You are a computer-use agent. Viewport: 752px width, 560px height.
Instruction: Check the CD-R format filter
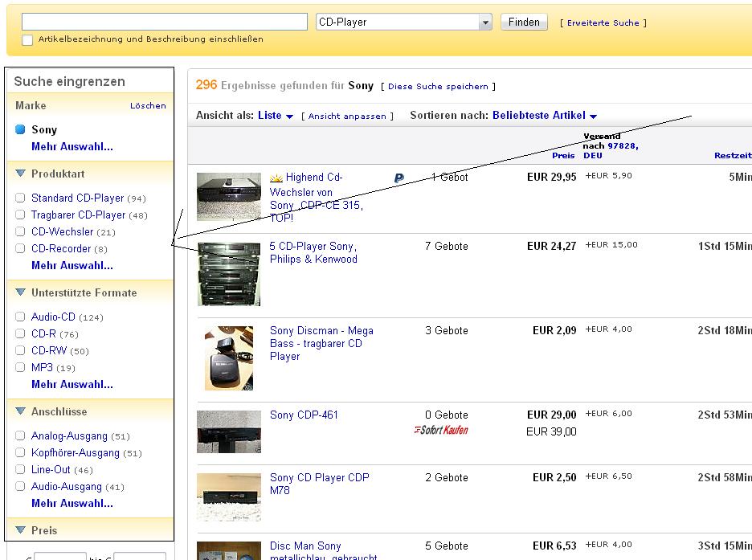(20, 333)
